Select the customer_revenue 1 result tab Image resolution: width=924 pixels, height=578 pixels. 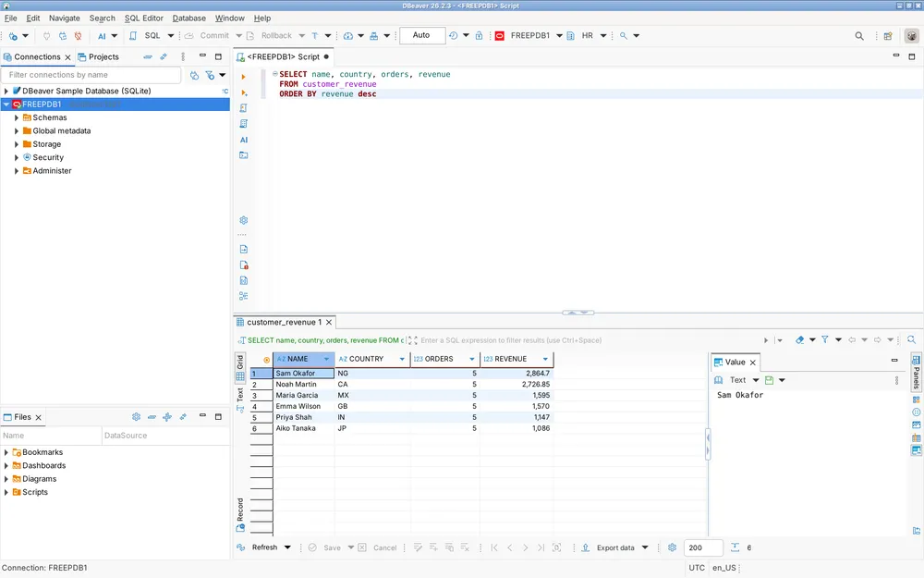(x=284, y=322)
